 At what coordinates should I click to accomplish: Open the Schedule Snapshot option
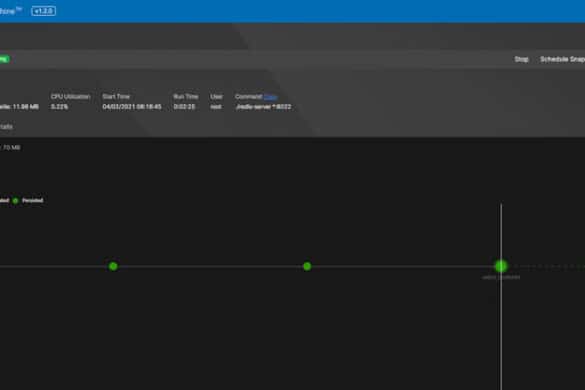(562, 59)
